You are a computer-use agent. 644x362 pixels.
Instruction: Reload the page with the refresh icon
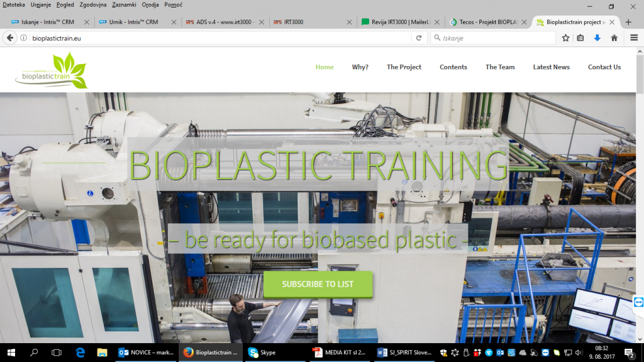(419, 38)
